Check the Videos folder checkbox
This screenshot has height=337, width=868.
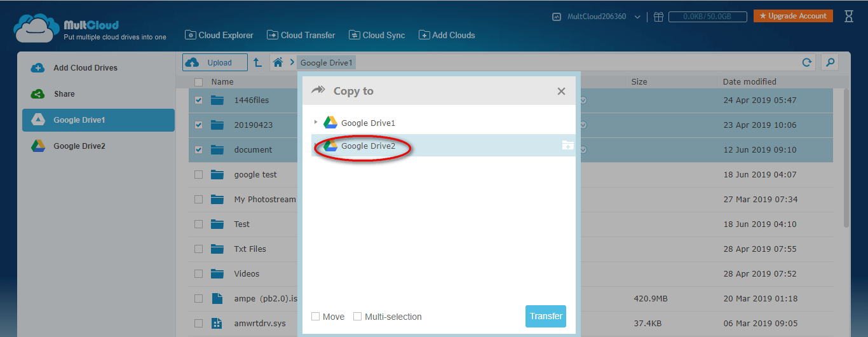coord(198,274)
